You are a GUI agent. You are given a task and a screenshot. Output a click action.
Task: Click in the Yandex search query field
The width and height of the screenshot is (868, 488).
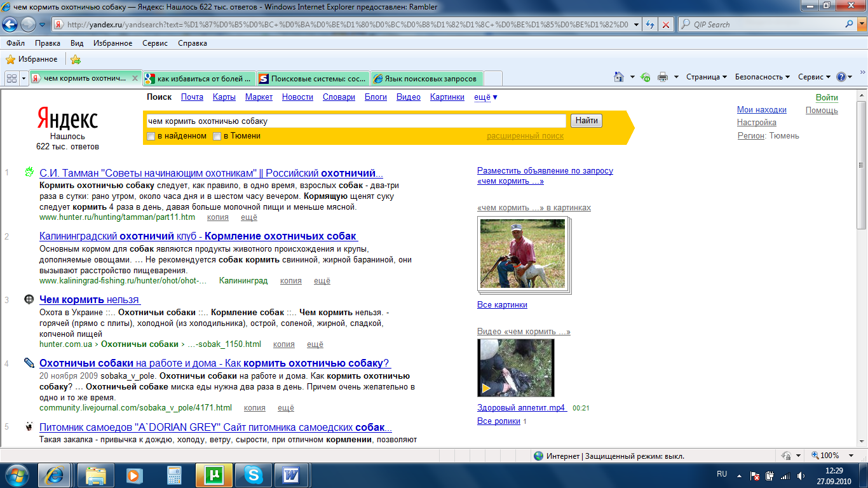click(356, 121)
